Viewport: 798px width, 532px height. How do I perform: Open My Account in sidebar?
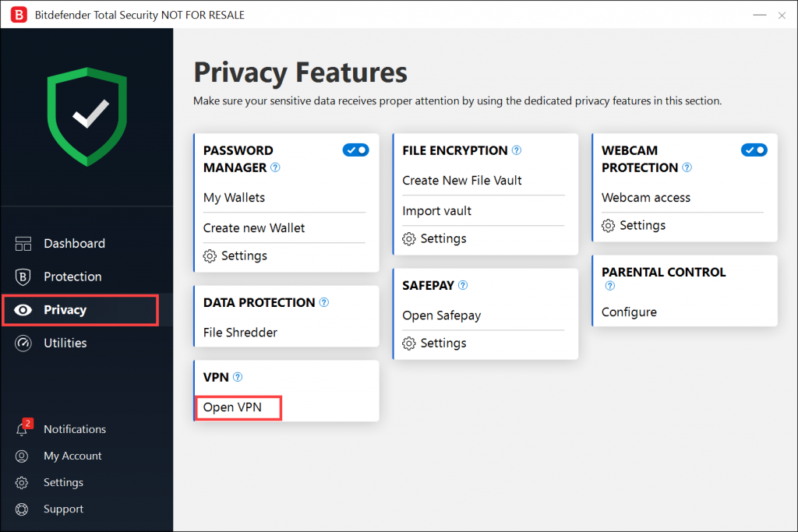(72, 456)
